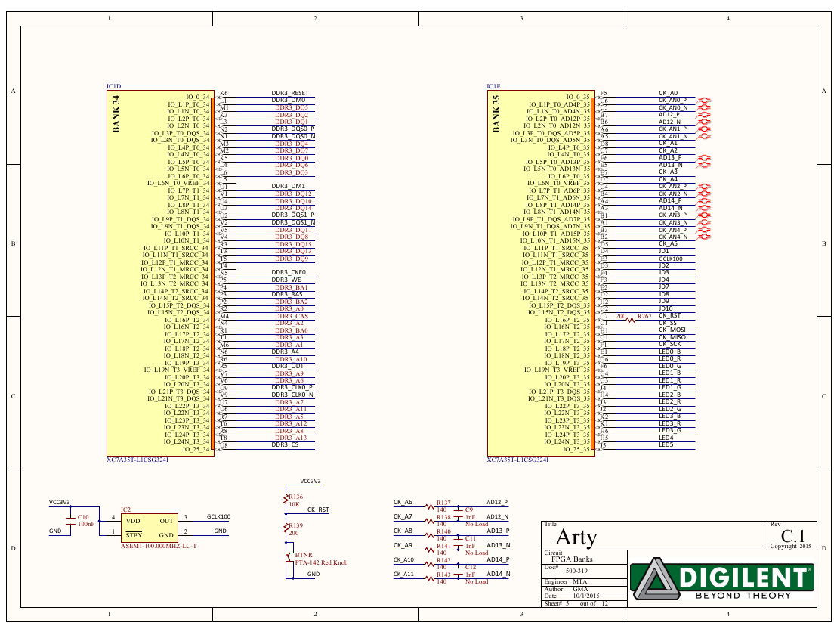This screenshot has height=635, width=840.
Task: Click the R139 resistor designator
Action: coord(295,526)
